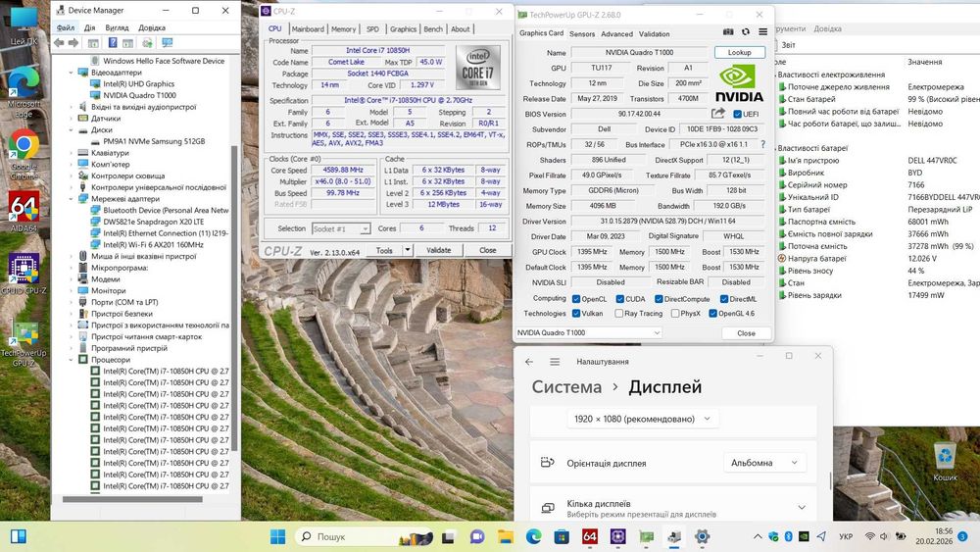Click Scan for hardware changes monitor icon
The image size is (980, 552).
(x=167, y=43)
